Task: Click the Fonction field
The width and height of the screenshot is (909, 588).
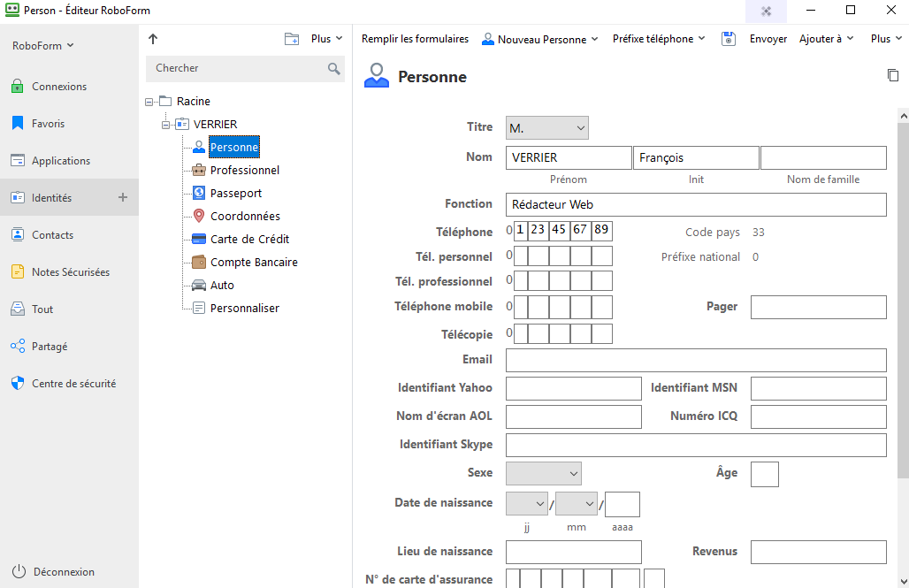Action: click(696, 205)
